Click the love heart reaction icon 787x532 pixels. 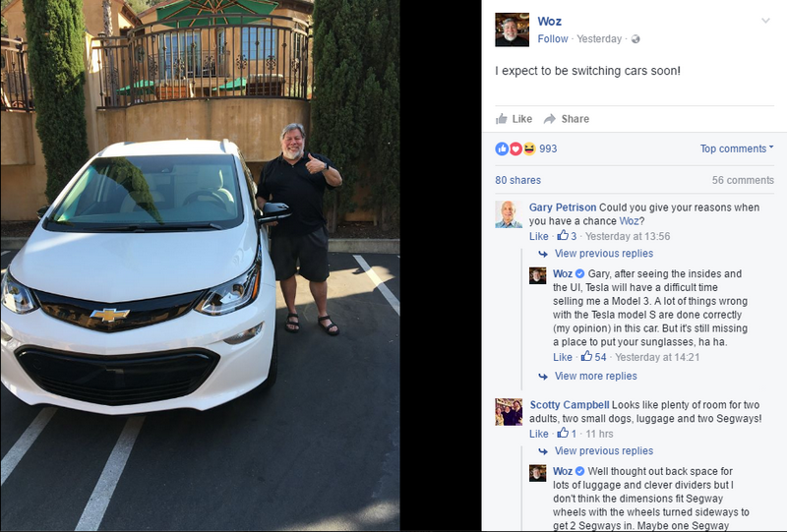click(x=515, y=148)
